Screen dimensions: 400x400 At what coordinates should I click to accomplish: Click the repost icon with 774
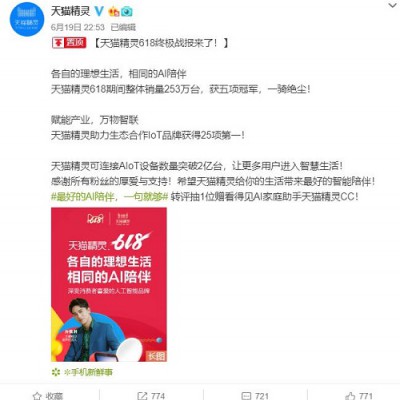coord(151,396)
